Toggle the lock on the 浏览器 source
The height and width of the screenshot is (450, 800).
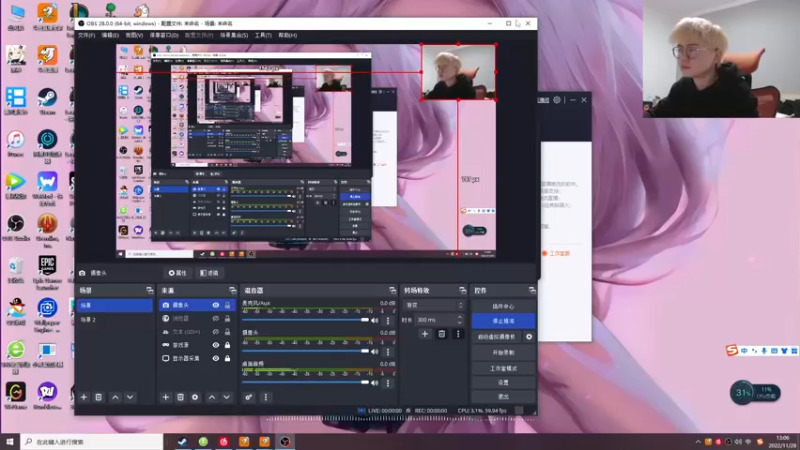point(228,318)
